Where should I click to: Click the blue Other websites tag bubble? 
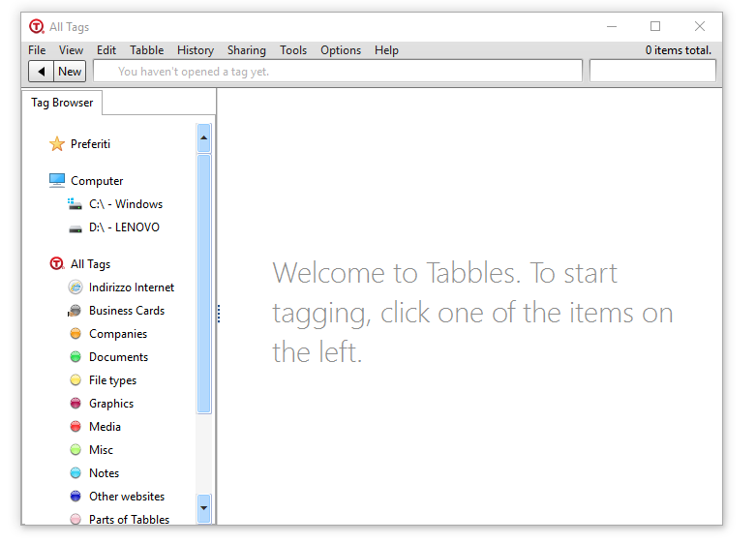point(76,496)
